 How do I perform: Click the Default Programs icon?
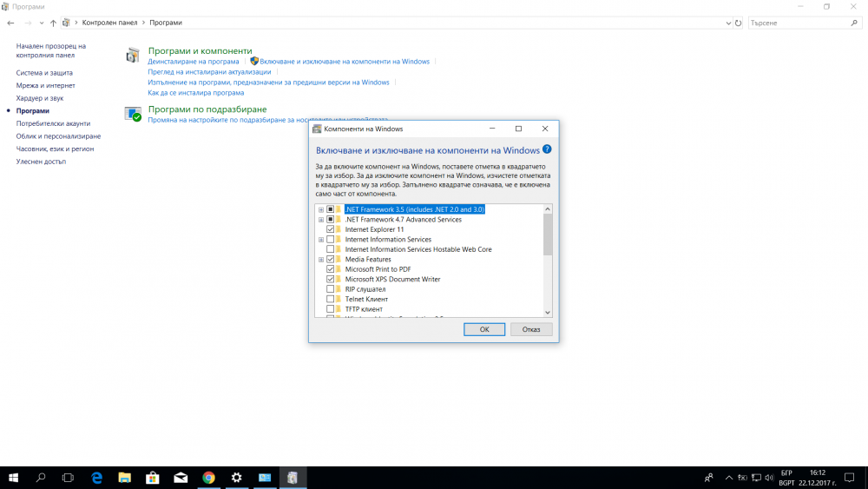133,114
